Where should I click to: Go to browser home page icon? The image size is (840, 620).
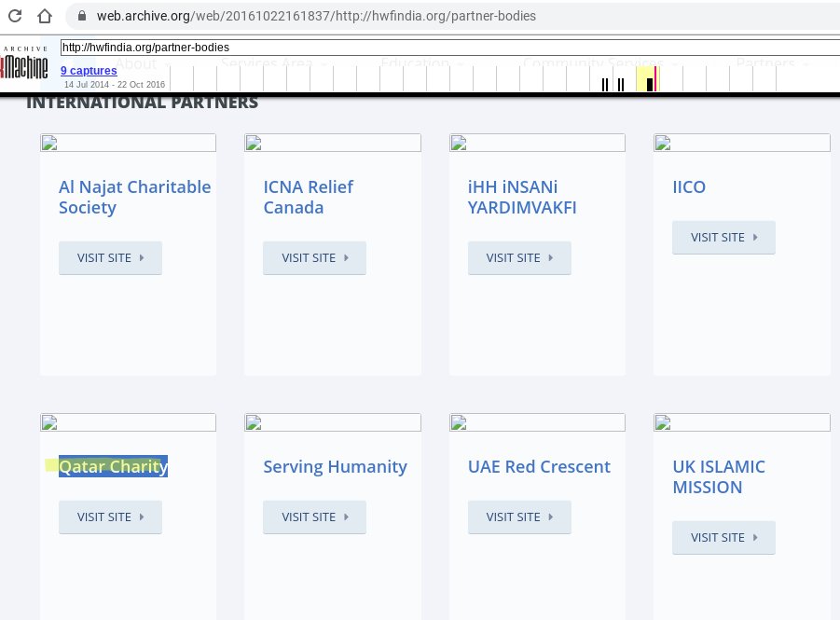(45, 16)
